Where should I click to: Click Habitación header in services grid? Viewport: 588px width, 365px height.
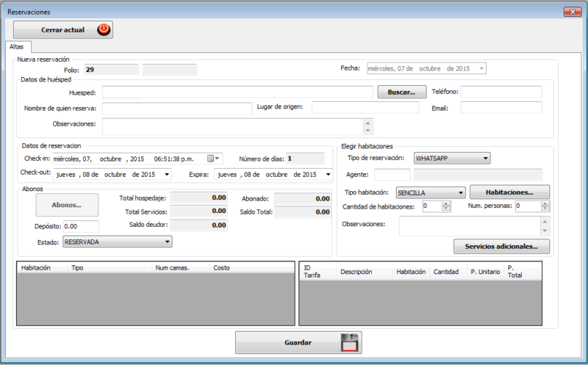(x=412, y=272)
